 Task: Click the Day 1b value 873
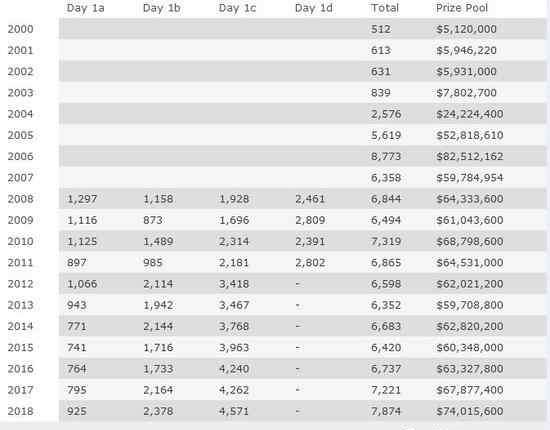(153, 220)
